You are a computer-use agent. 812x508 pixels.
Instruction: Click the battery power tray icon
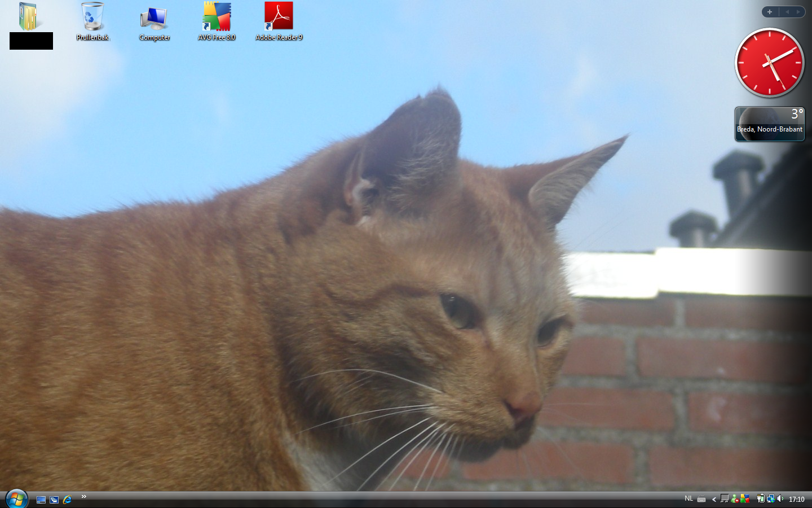(760, 499)
